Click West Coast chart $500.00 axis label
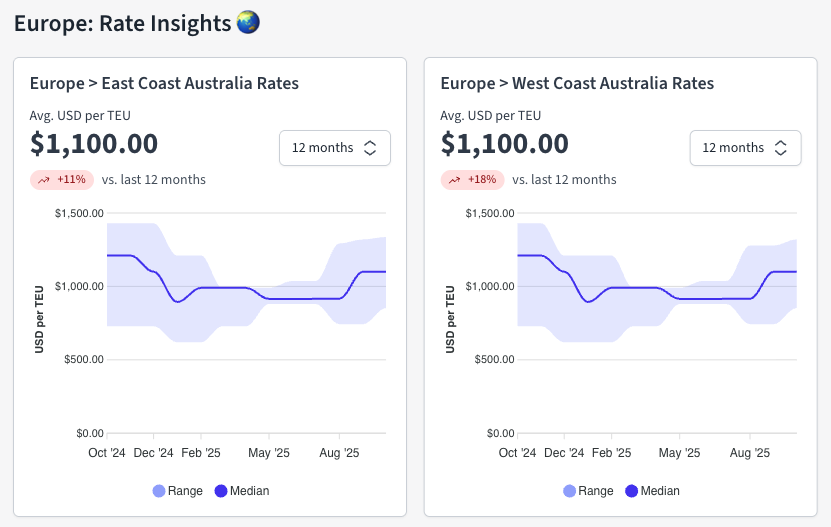Image resolution: width=831 pixels, height=527 pixels. 494,359
